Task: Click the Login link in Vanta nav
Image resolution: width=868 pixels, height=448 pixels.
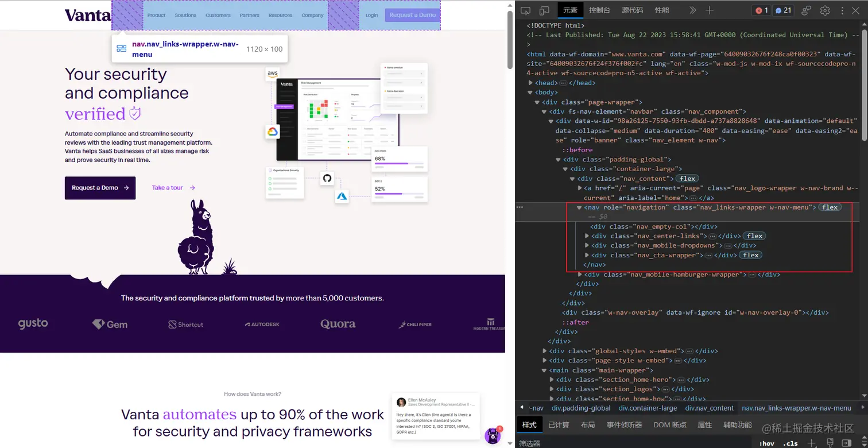Action: coord(371,15)
